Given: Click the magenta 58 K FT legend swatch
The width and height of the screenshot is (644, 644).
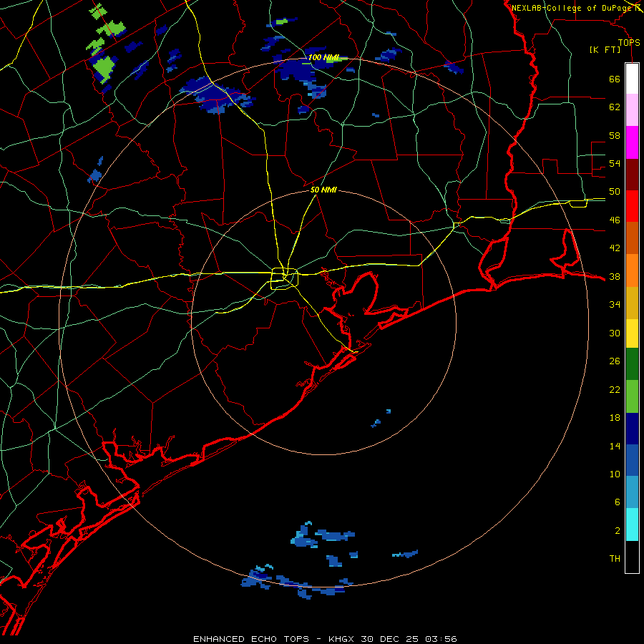Looking at the screenshot, I should (x=632, y=142).
